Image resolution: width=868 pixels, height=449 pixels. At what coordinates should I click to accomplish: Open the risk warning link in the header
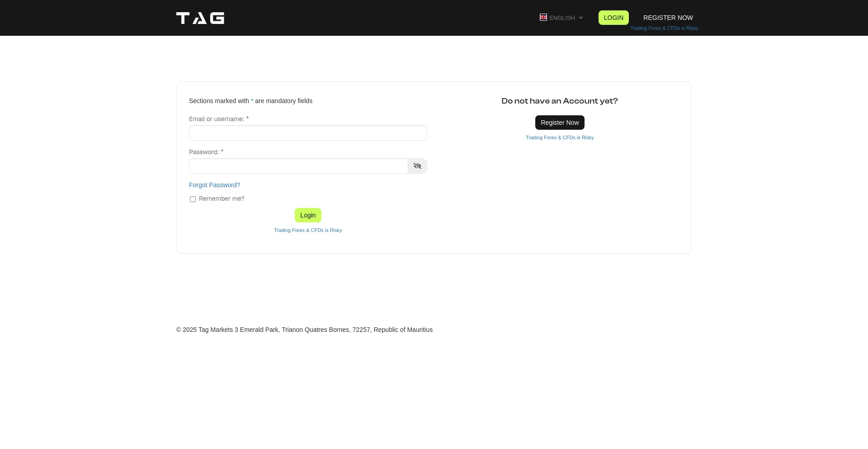[x=664, y=28]
